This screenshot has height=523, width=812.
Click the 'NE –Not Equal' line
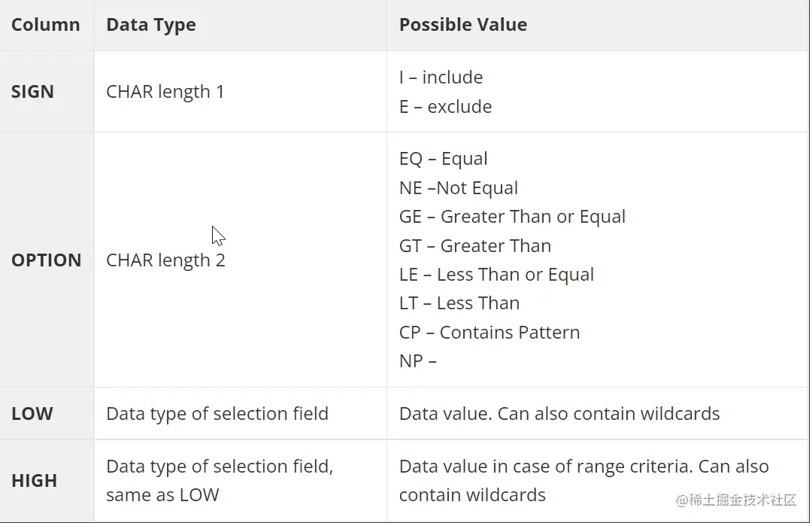(459, 188)
